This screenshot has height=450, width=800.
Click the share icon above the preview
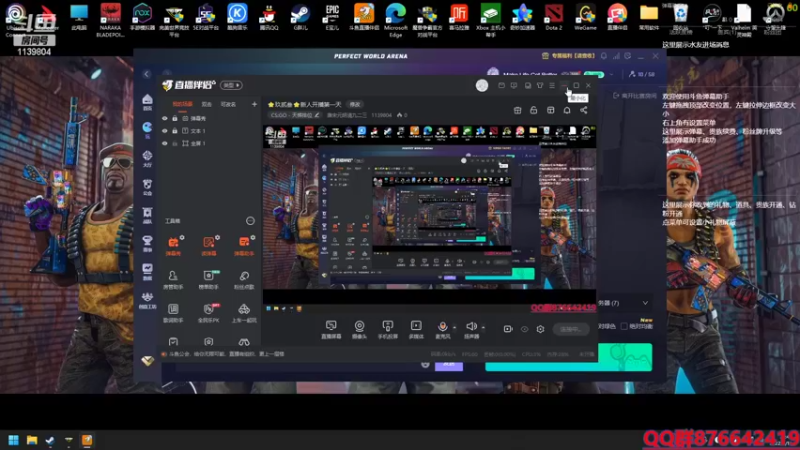coord(584,110)
